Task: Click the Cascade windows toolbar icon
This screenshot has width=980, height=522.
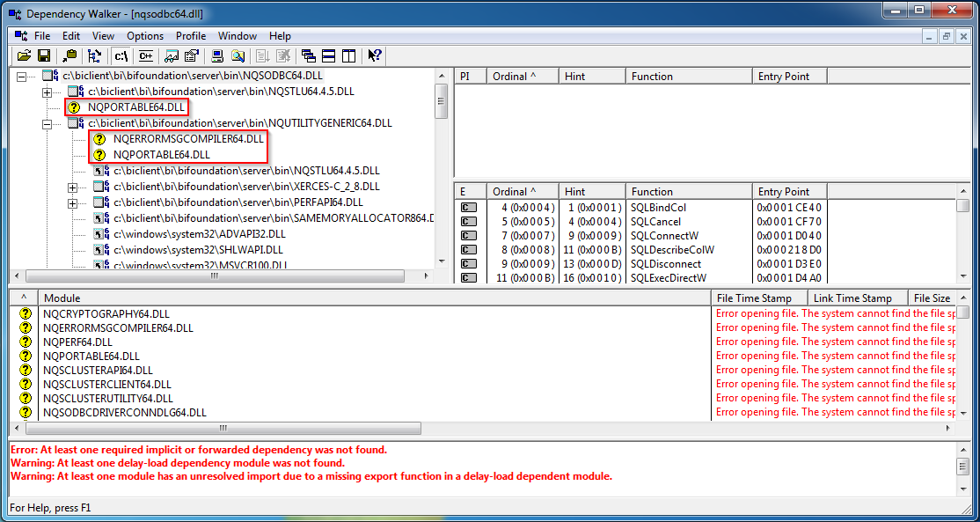Action: point(308,55)
